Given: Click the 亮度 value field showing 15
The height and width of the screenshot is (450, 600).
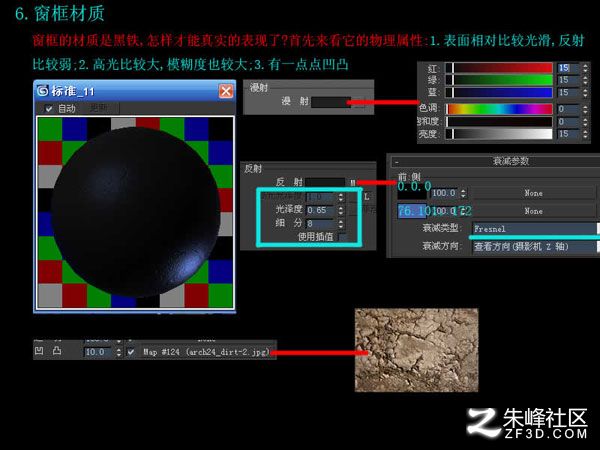Looking at the screenshot, I should tap(568, 134).
